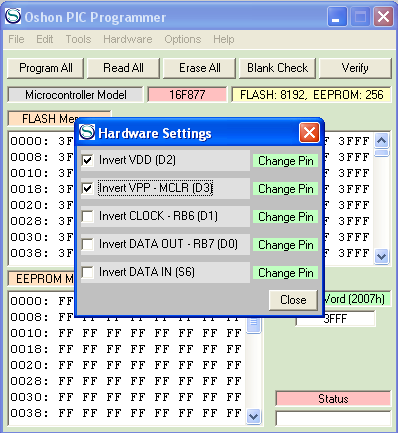The height and width of the screenshot is (433, 398).
Task: Open the Options menu
Action: 183,39
